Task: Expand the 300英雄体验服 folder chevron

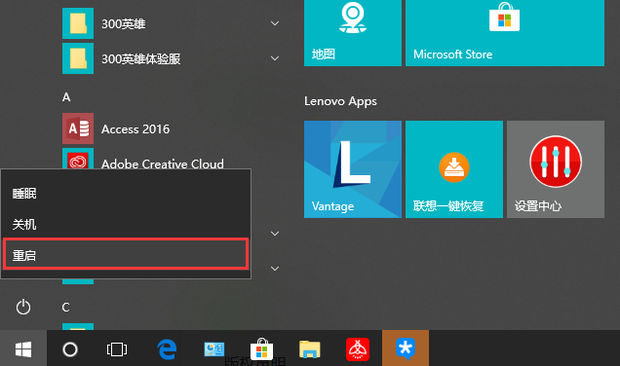Action: [x=275, y=58]
